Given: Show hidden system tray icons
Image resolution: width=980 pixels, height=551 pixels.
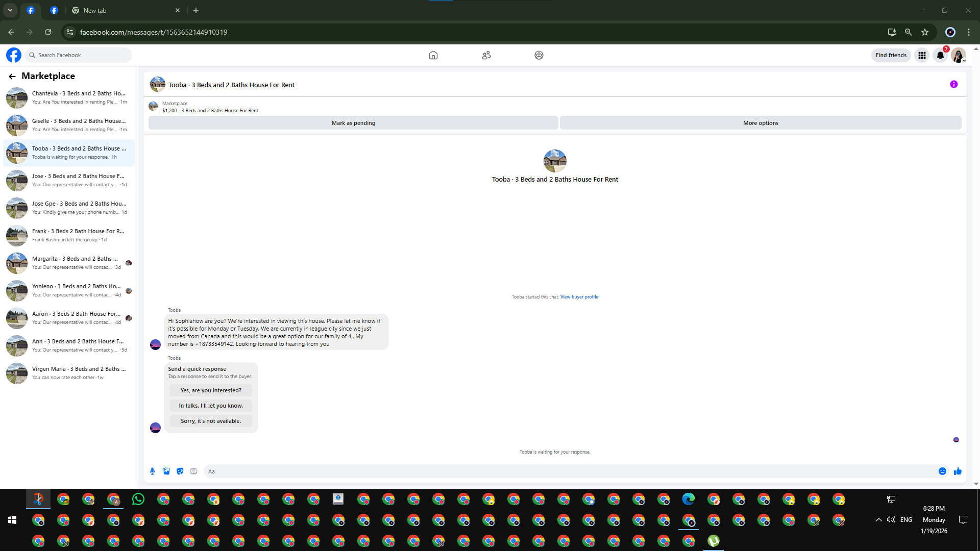Looking at the screenshot, I should pos(878,520).
